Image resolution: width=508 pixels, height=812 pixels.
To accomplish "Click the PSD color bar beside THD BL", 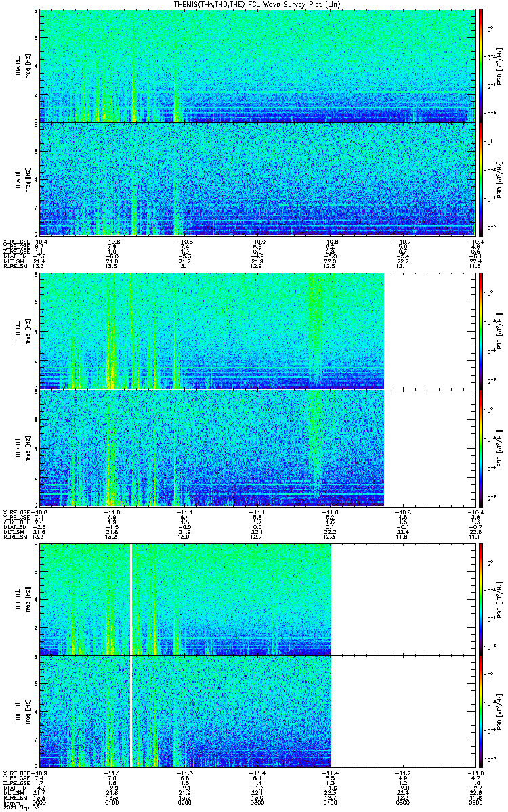I will coord(481,331).
